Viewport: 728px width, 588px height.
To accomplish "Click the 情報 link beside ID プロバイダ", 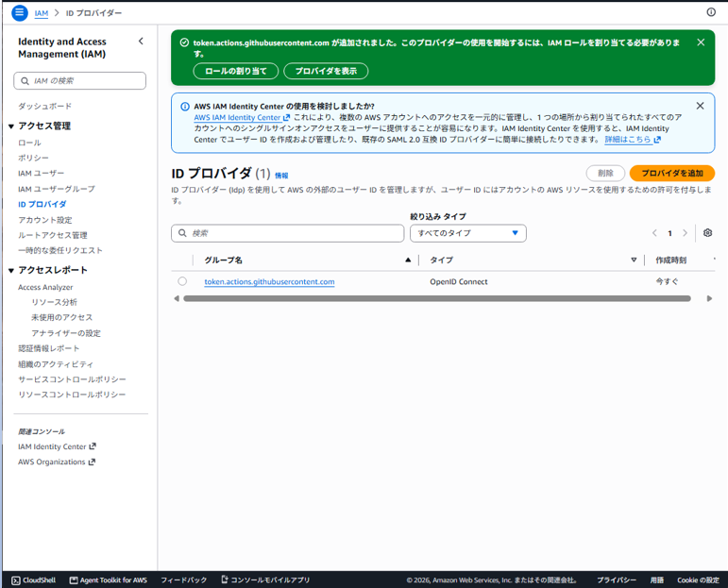I will click(281, 176).
